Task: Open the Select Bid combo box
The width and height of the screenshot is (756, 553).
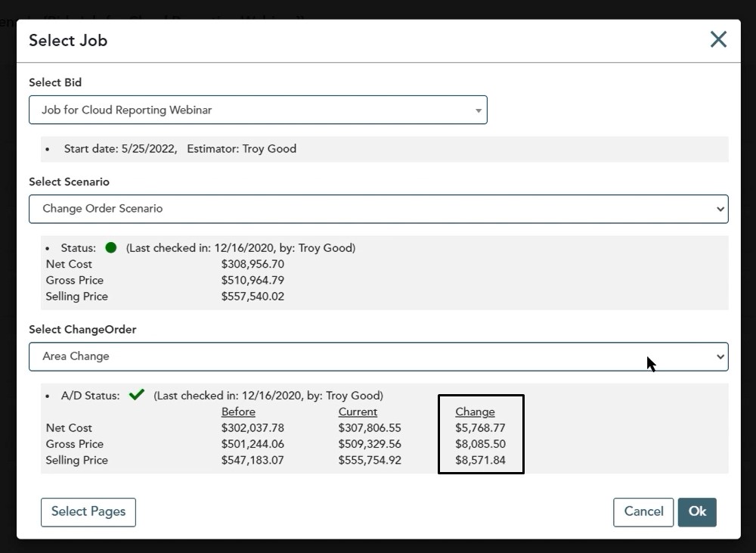Action: pyautogui.click(x=258, y=110)
